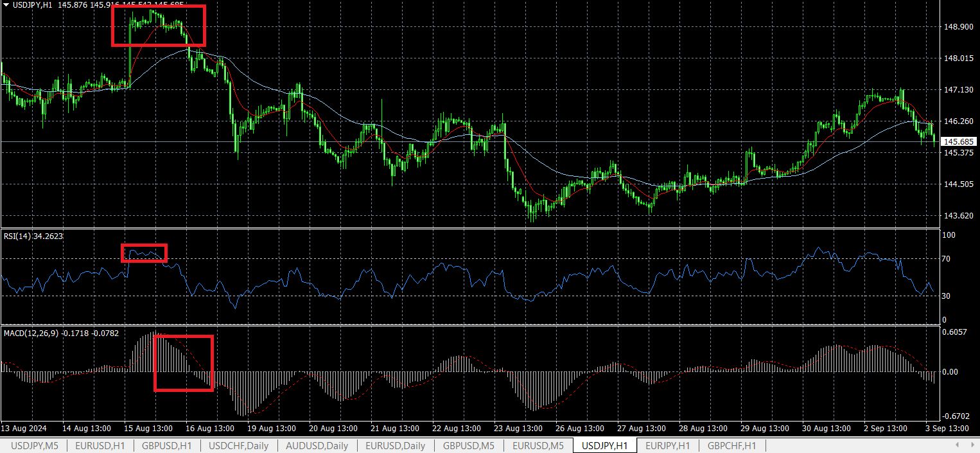The height and width of the screenshot is (453, 980).
Task: Click the 143.620 price scale label
Action: pyautogui.click(x=958, y=216)
